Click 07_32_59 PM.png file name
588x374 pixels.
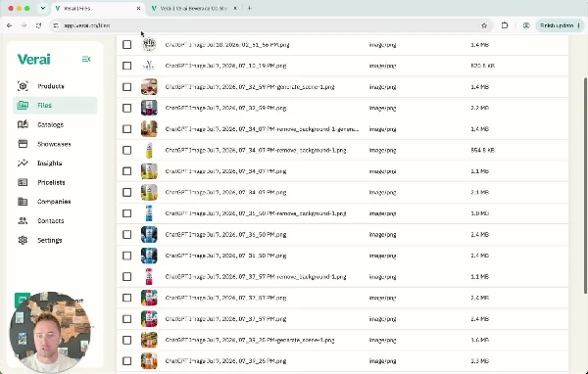coord(225,108)
